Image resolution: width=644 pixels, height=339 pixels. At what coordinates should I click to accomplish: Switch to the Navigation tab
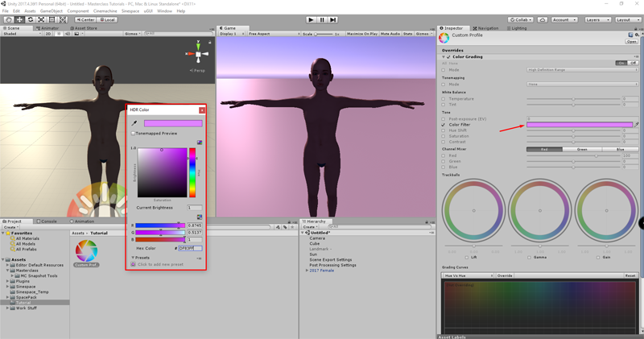click(x=485, y=28)
